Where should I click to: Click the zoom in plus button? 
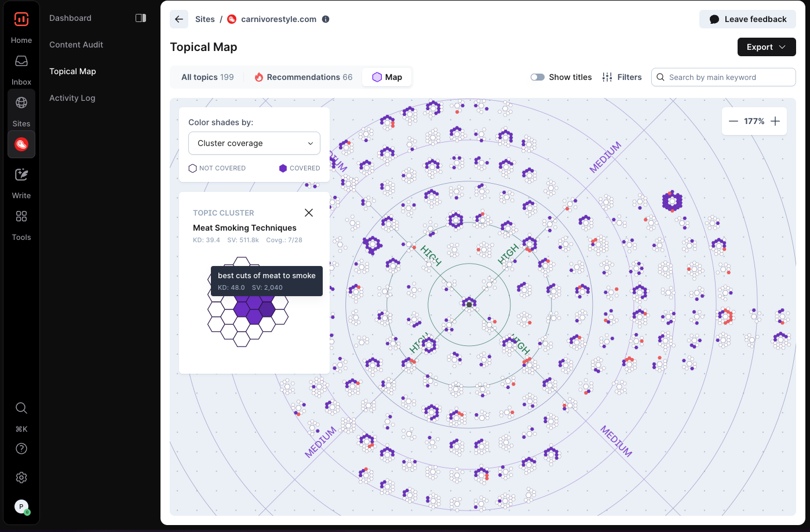pyautogui.click(x=775, y=121)
